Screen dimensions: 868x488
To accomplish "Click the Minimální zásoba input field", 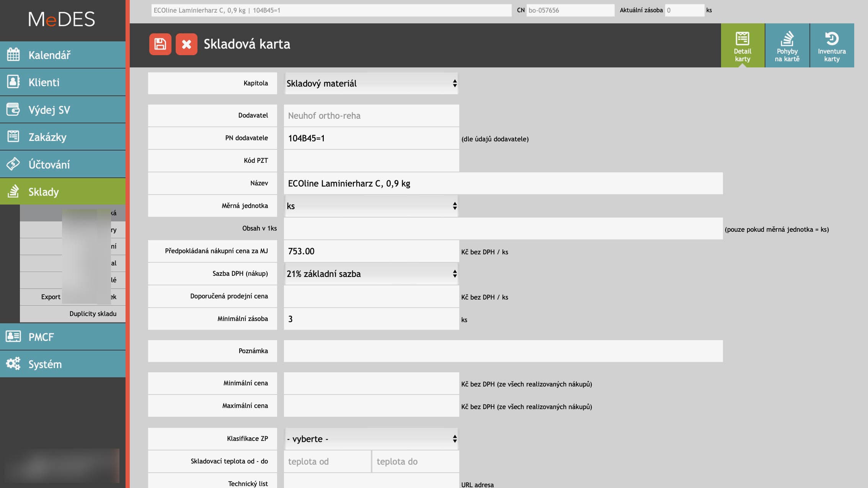I will click(x=371, y=319).
